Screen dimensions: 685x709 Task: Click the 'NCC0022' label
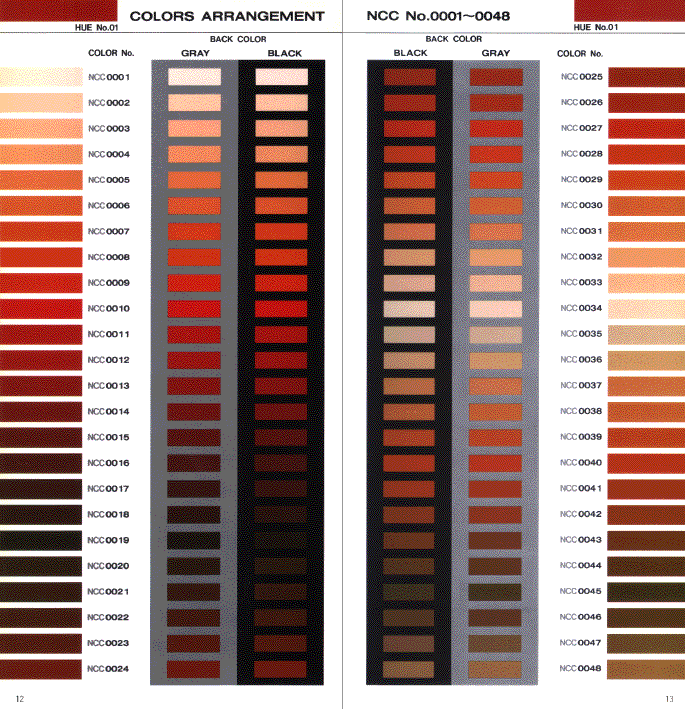coord(108,618)
